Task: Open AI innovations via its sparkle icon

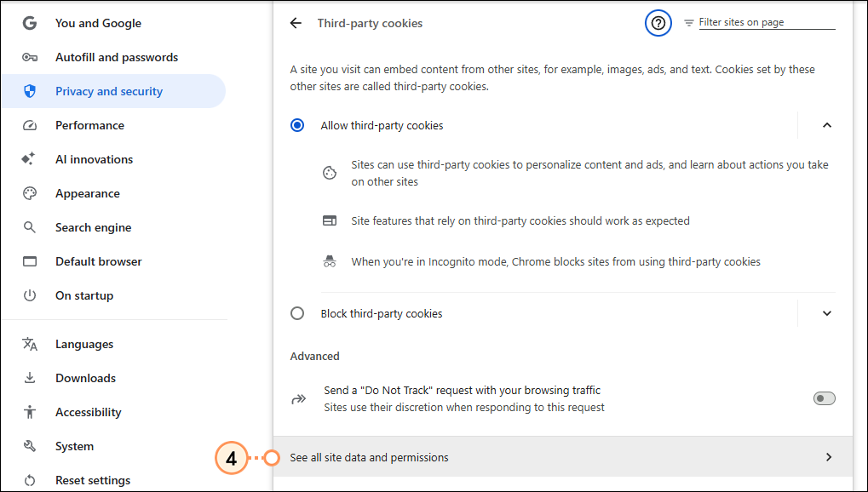Action: coord(29,159)
